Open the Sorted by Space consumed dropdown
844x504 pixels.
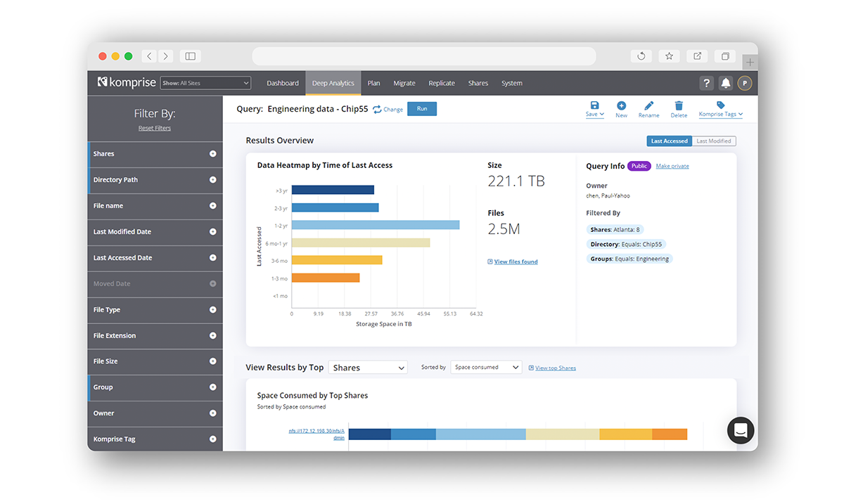tap(485, 366)
